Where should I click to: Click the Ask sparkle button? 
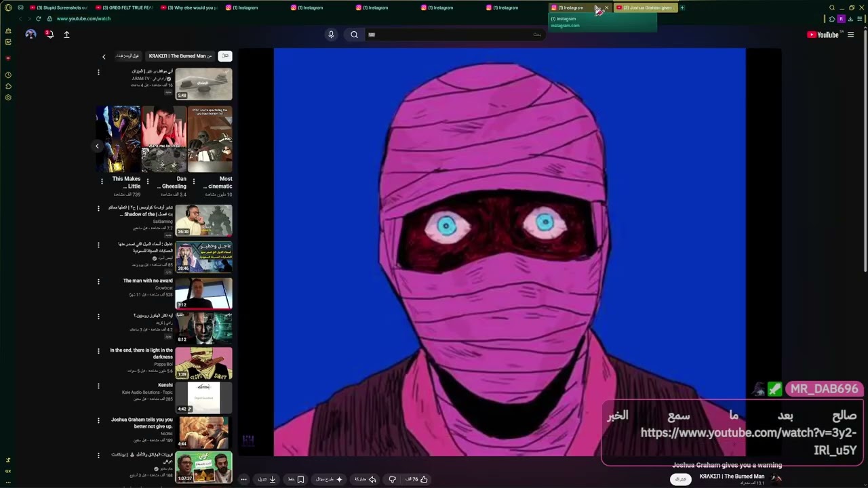pyautogui.click(x=330, y=479)
